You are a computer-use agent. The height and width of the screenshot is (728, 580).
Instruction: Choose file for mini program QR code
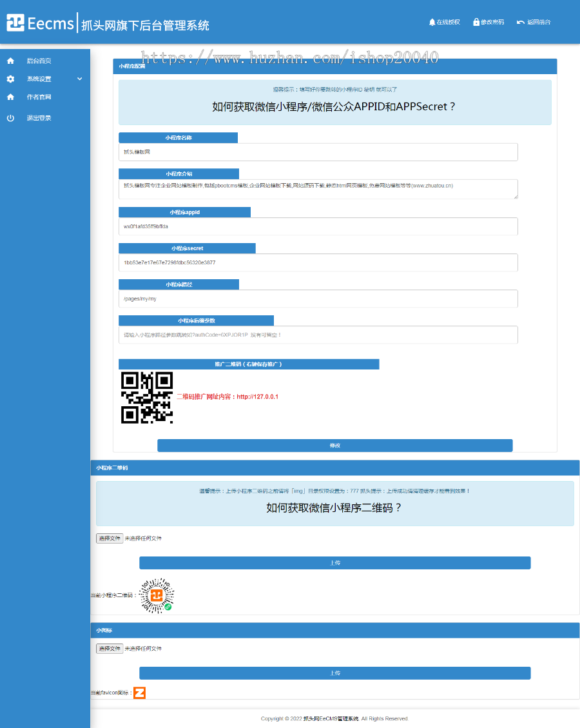[x=110, y=538]
